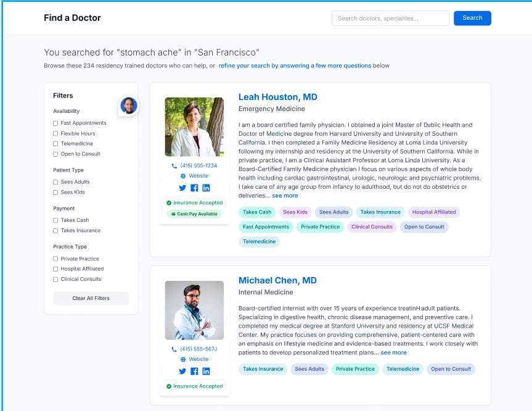Click the phone icon beside (415) 555-1234

coord(175,165)
